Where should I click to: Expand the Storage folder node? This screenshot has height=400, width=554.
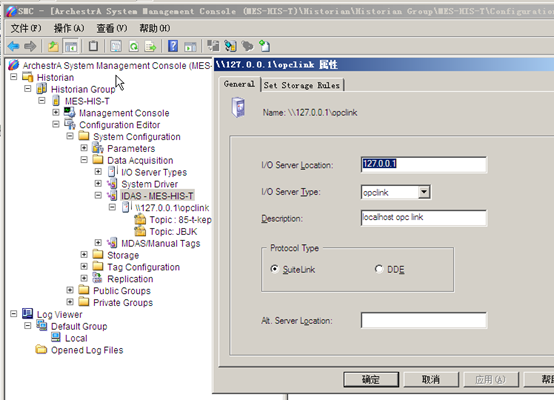[84, 254]
